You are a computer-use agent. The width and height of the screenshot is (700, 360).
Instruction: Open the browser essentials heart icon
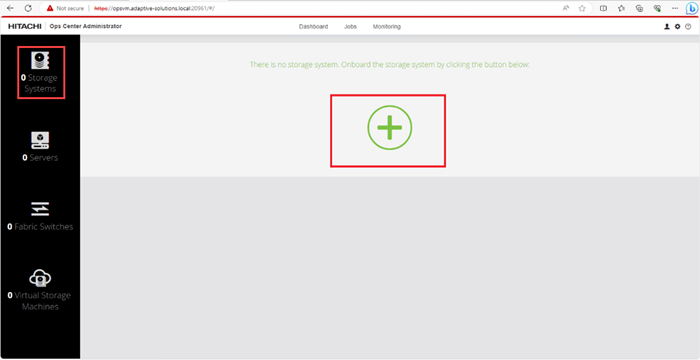click(x=657, y=8)
